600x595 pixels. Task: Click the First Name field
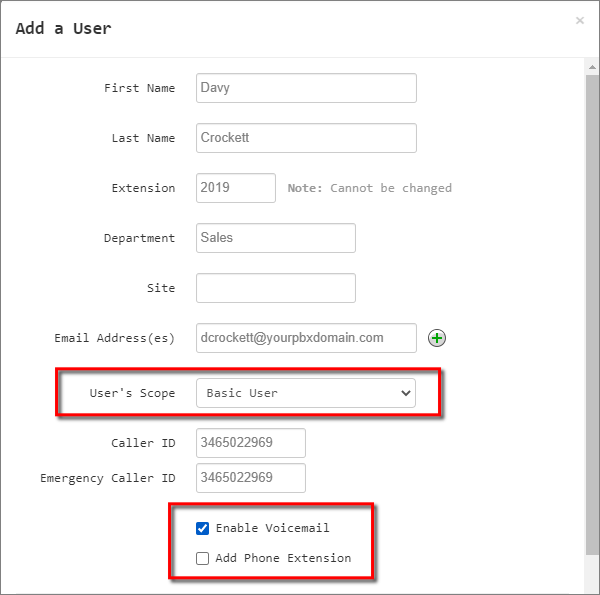[x=306, y=88]
